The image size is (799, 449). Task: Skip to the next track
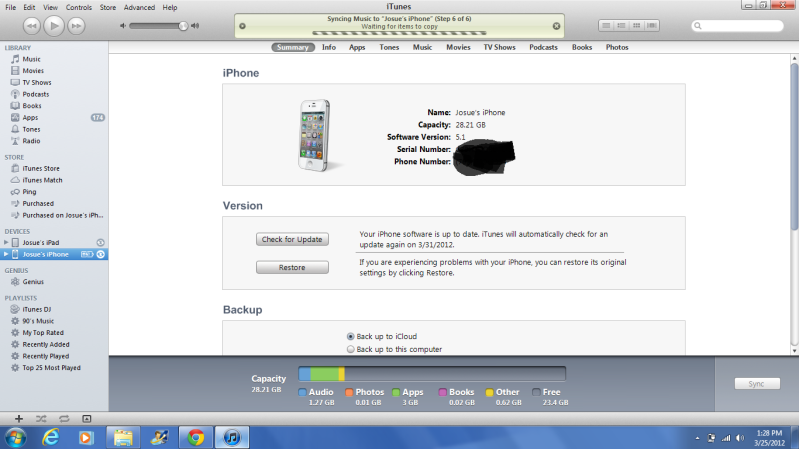click(x=76, y=26)
